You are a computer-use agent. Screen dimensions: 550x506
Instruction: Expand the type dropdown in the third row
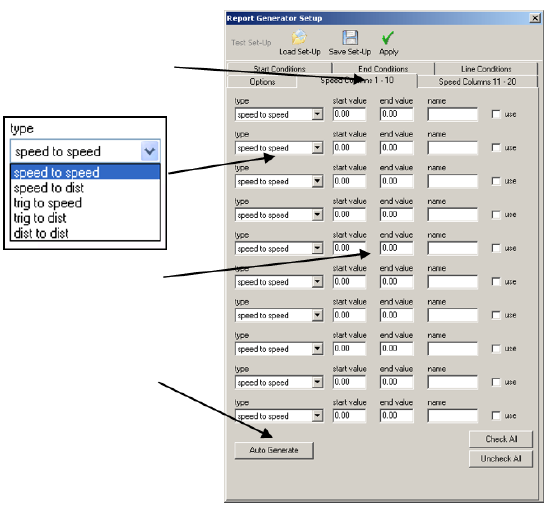click(317, 181)
